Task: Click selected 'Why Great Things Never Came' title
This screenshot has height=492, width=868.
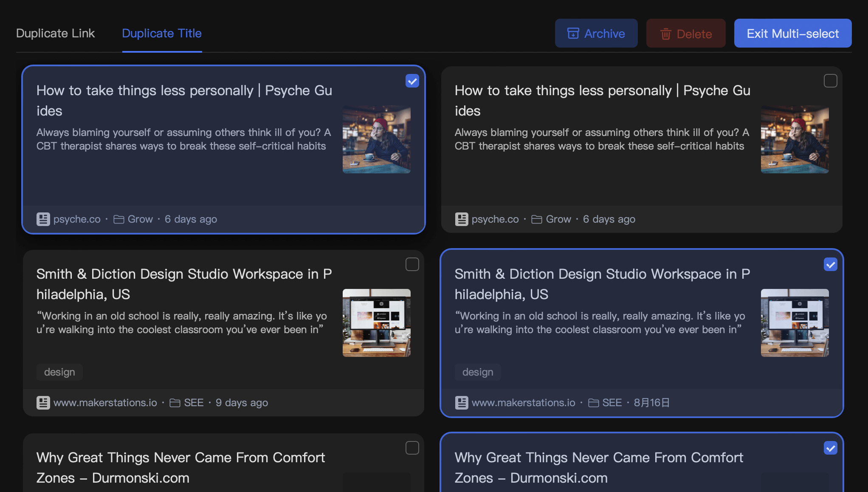Action: coord(599,468)
